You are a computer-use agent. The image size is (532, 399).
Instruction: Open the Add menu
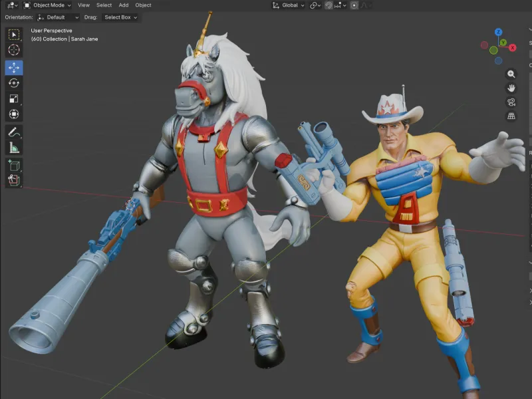(x=124, y=5)
